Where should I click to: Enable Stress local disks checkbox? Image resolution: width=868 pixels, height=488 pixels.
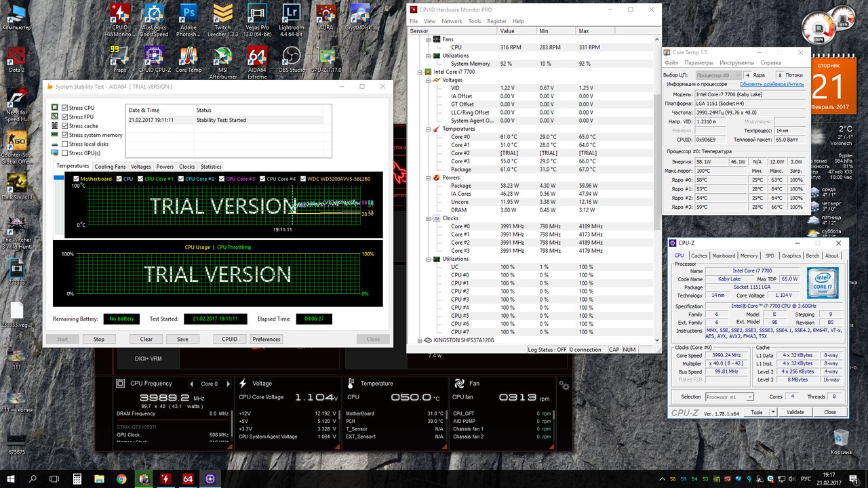pos(65,144)
